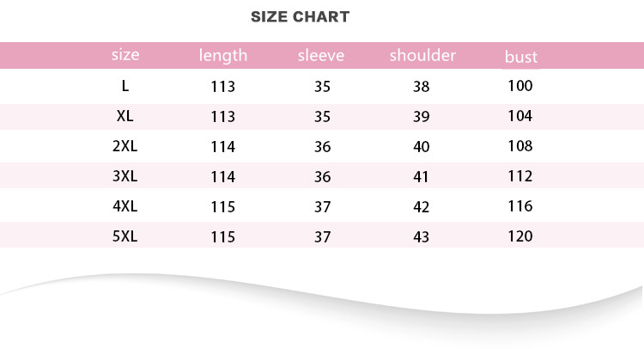Screen dimensions: 644x349
Task: Click bust value 100 in L row
Action: click(520, 85)
